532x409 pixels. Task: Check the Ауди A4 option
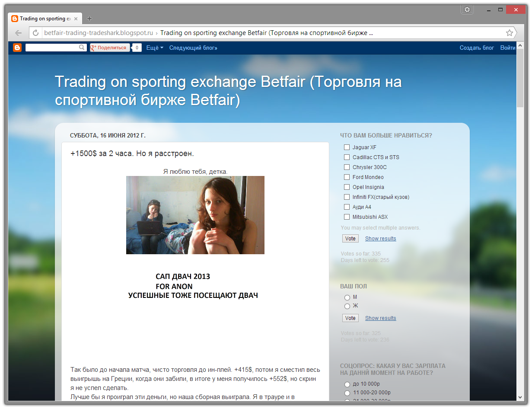[347, 207]
